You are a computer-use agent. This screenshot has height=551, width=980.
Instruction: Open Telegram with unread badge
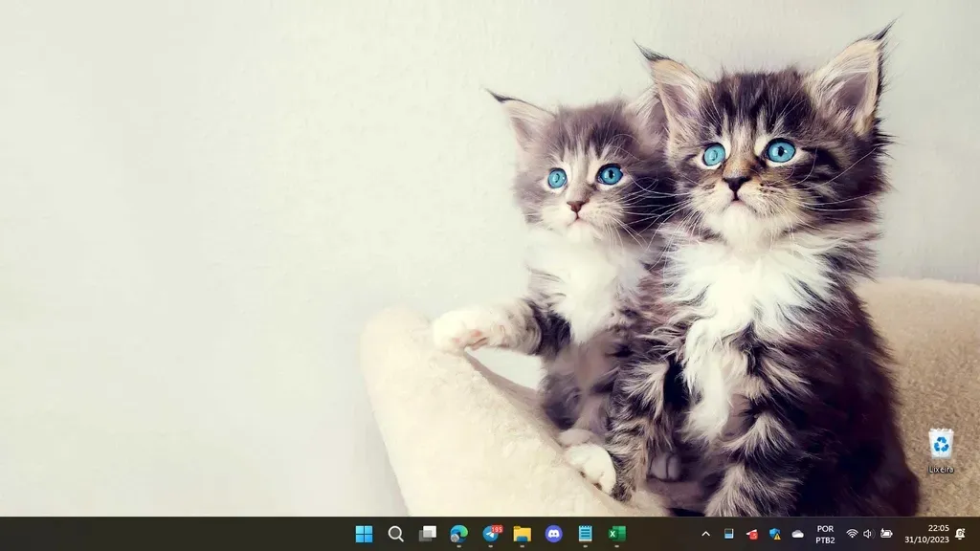coord(491,534)
